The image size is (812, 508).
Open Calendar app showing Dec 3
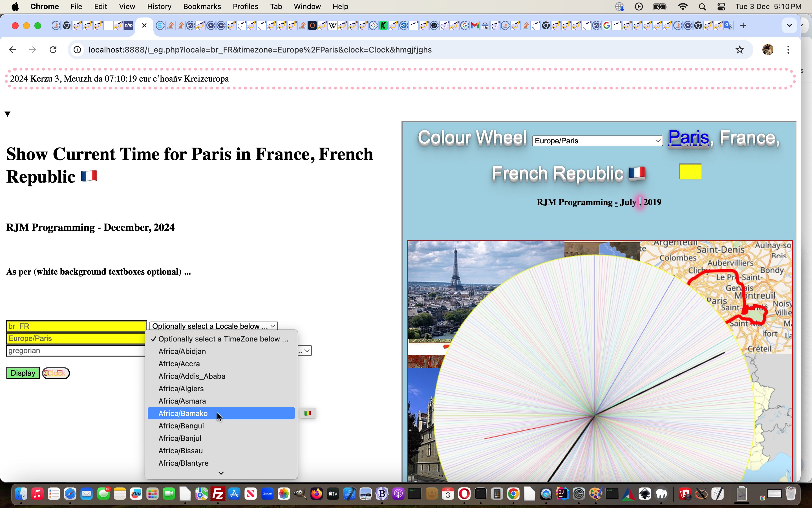click(448, 494)
